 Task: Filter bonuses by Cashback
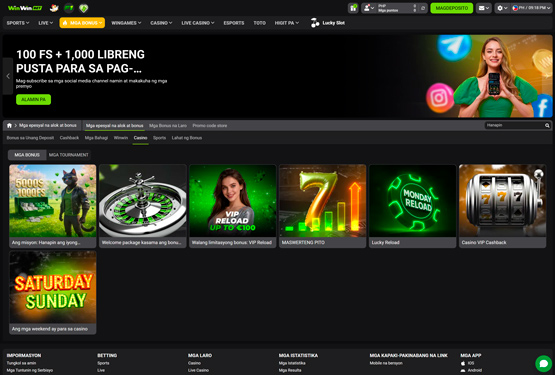tap(69, 138)
